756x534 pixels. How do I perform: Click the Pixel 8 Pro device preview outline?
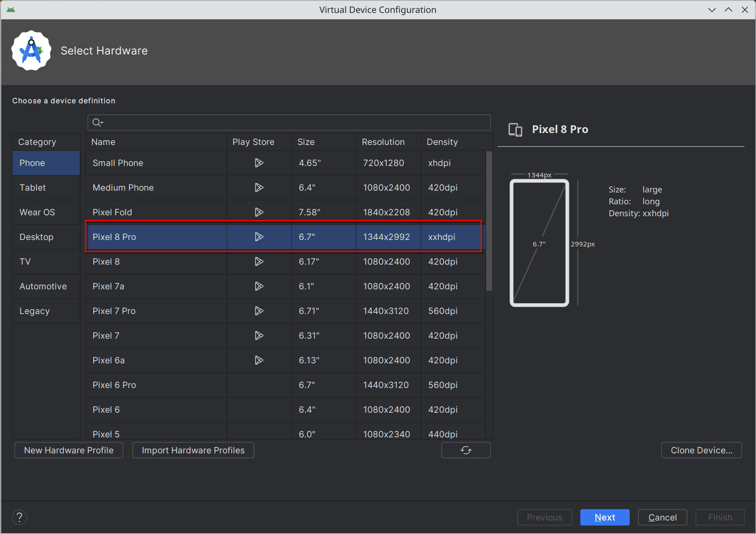[x=539, y=243]
